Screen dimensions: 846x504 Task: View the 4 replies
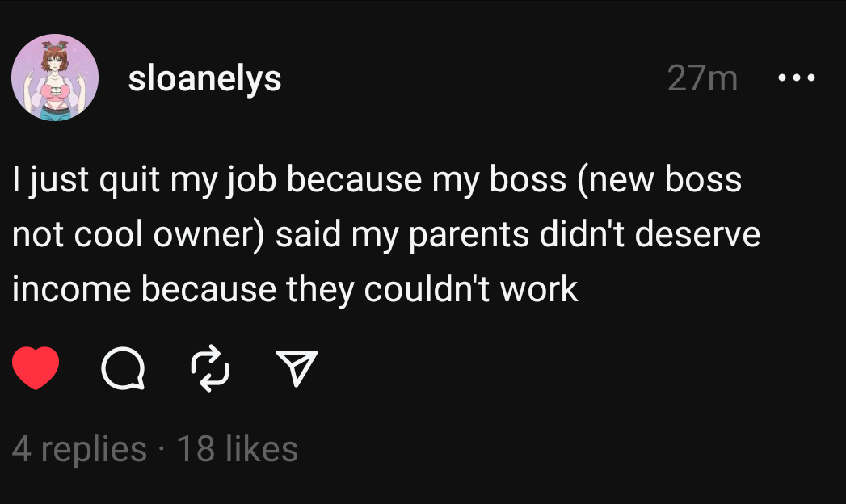click(79, 448)
